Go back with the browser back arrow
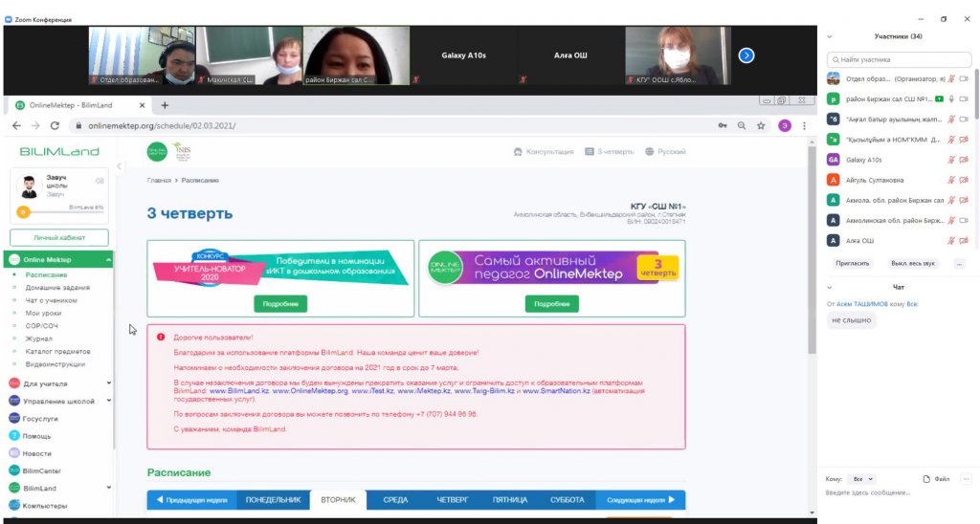Image resolution: width=980 pixels, height=524 pixels. pyautogui.click(x=16, y=125)
